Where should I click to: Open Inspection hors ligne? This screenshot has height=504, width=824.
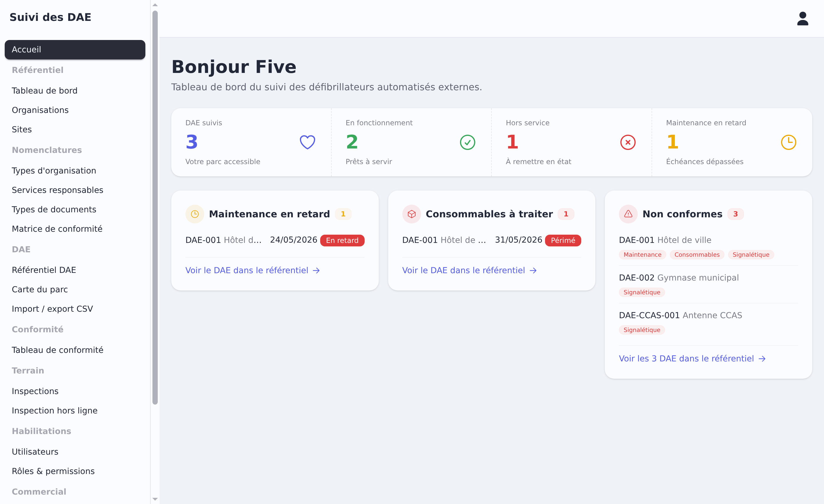[75, 410]
